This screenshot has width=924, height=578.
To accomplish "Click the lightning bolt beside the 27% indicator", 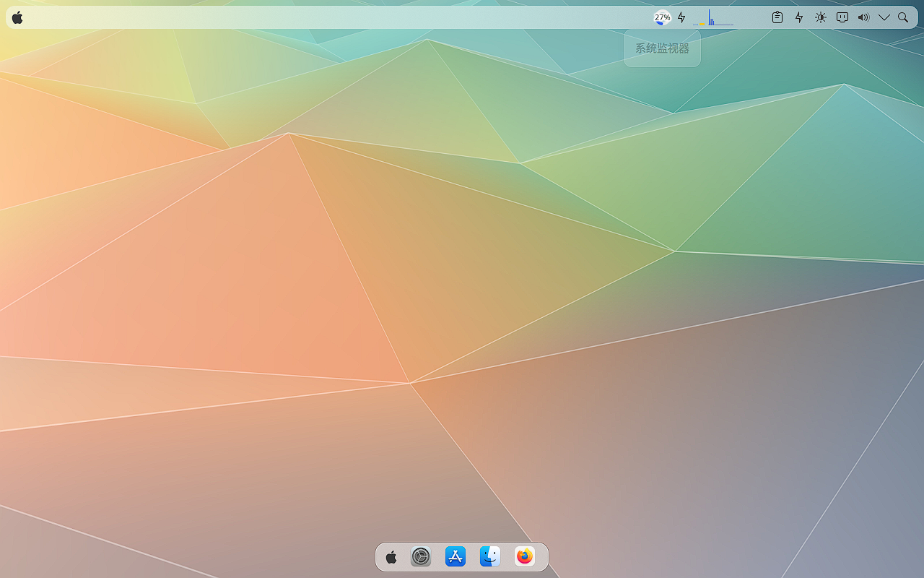I will 681,17.
